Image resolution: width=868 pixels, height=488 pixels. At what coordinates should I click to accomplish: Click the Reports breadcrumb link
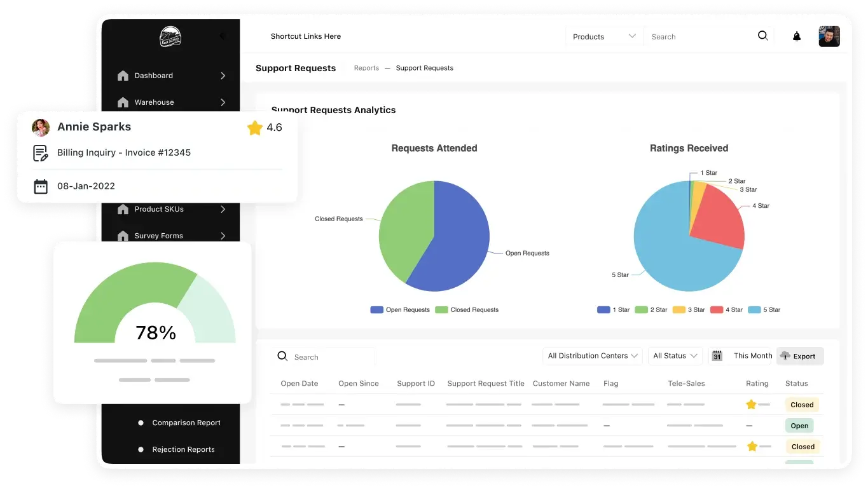click(x=366, y=68)
